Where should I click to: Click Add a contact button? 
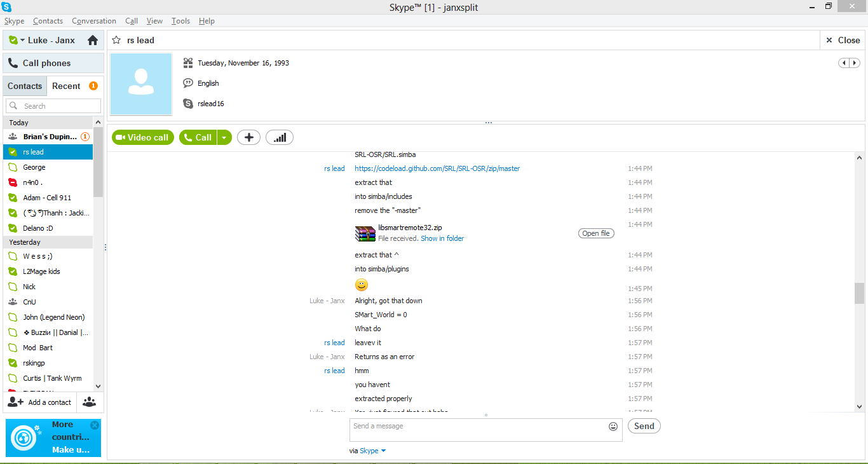39,402
